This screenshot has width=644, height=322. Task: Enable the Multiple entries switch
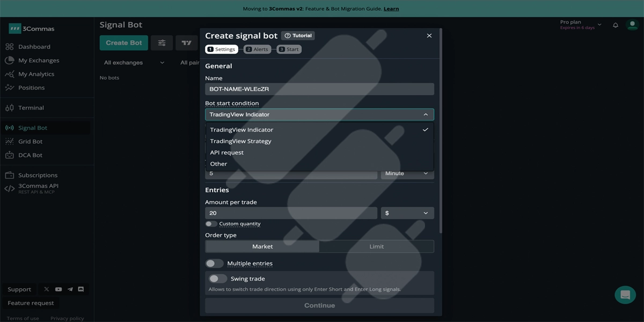214,264
